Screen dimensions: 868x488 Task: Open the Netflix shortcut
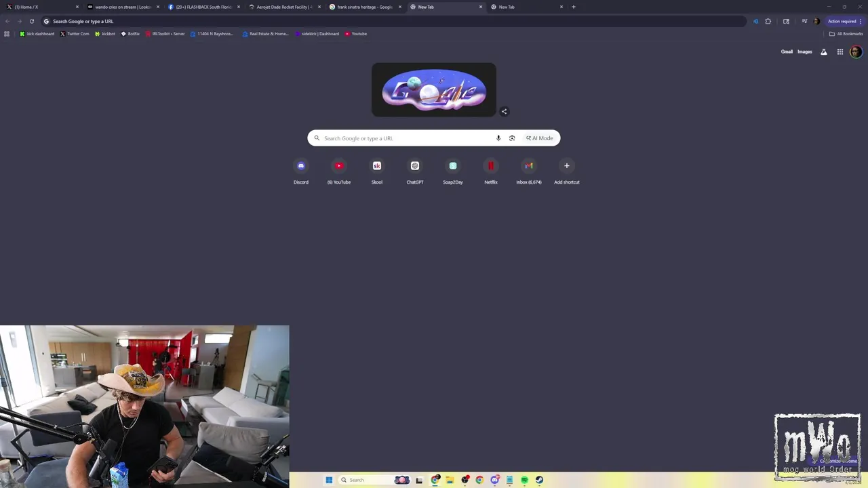pyautogui.click(x=491, y=171)
